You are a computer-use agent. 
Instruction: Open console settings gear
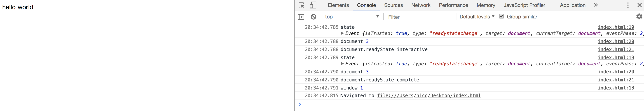click(x=639, y=17)
